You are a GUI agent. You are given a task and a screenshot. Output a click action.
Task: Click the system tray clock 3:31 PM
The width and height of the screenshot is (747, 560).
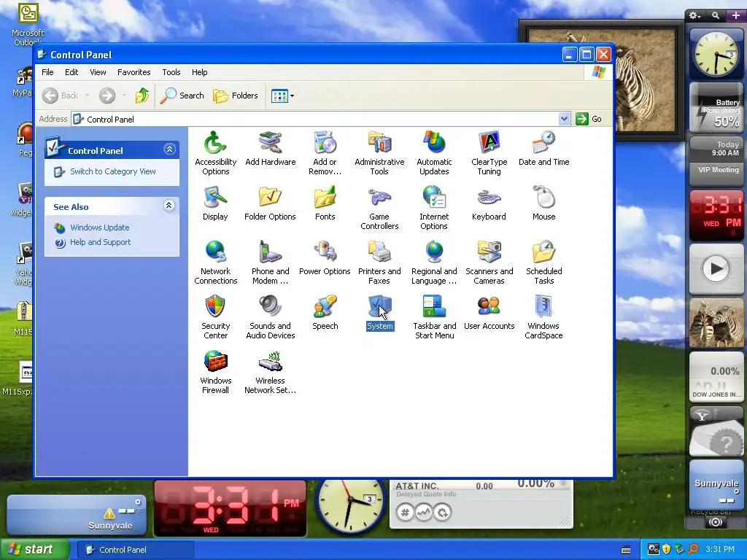720,550
